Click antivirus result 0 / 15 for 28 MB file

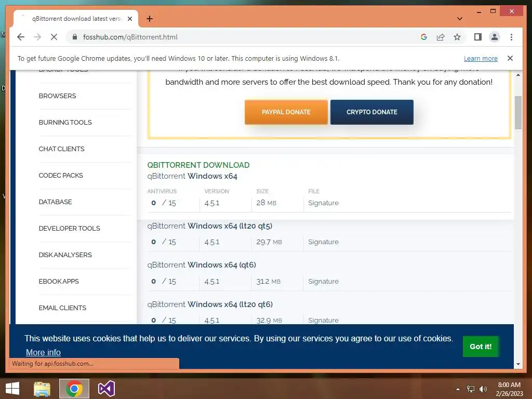pyautogui.click(x=164, y=203)
